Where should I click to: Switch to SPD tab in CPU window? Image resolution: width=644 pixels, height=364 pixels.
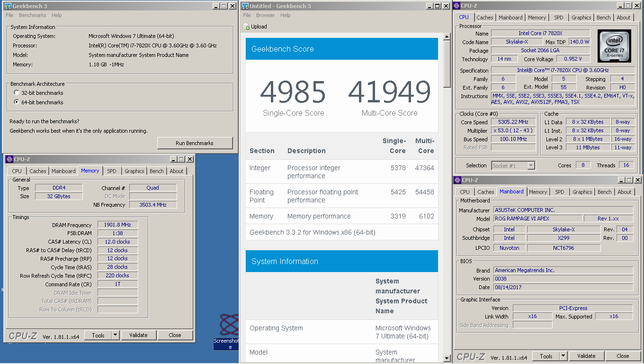[x=559, y=18]
